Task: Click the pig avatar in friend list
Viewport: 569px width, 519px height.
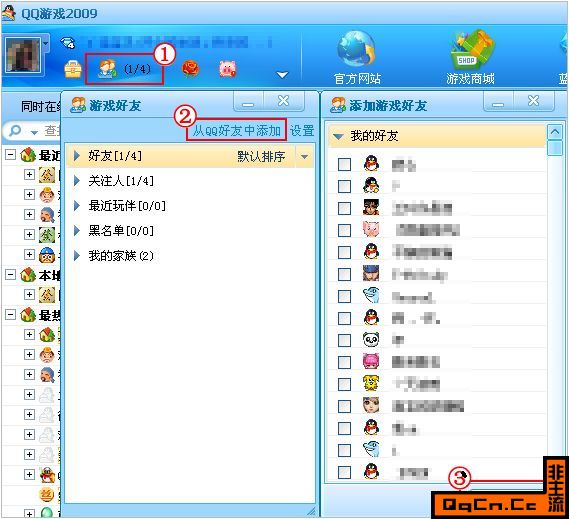Action: pyautogui.click(x=371, y=229)
